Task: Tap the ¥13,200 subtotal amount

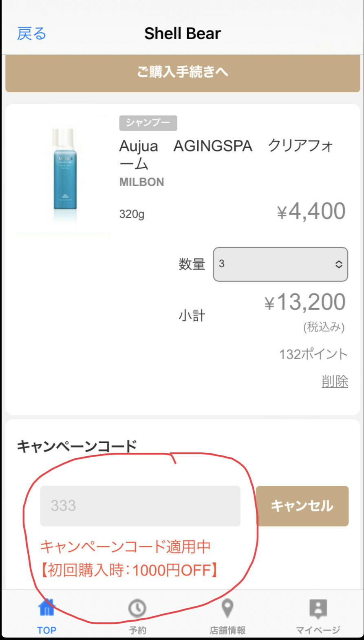Action: pos(305,302)
